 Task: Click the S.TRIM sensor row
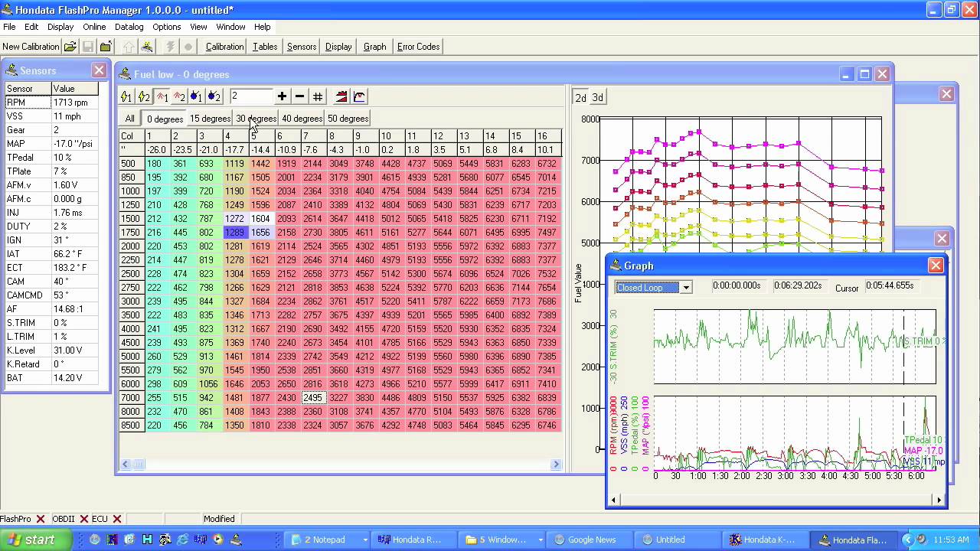53,323
